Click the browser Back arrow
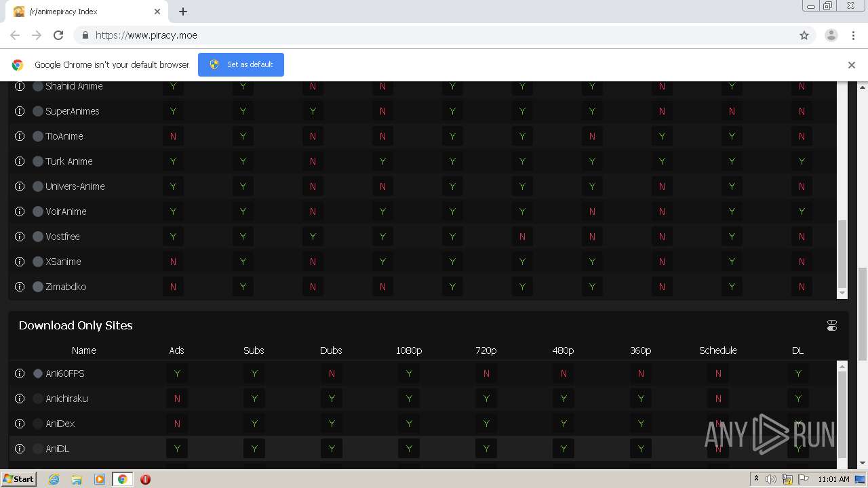This screenshot has width=868, height=488. coord(15,35)
